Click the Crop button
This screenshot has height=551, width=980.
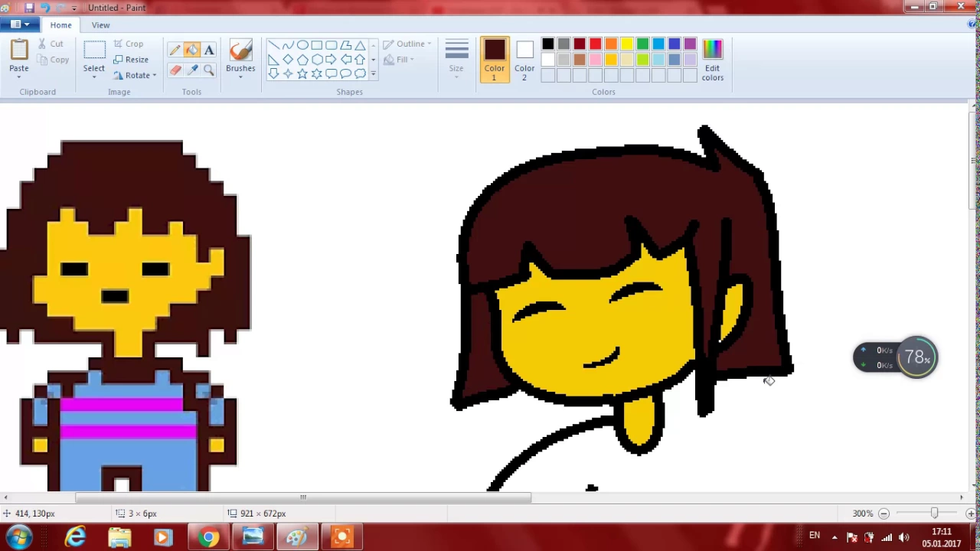tap(128, 44)
